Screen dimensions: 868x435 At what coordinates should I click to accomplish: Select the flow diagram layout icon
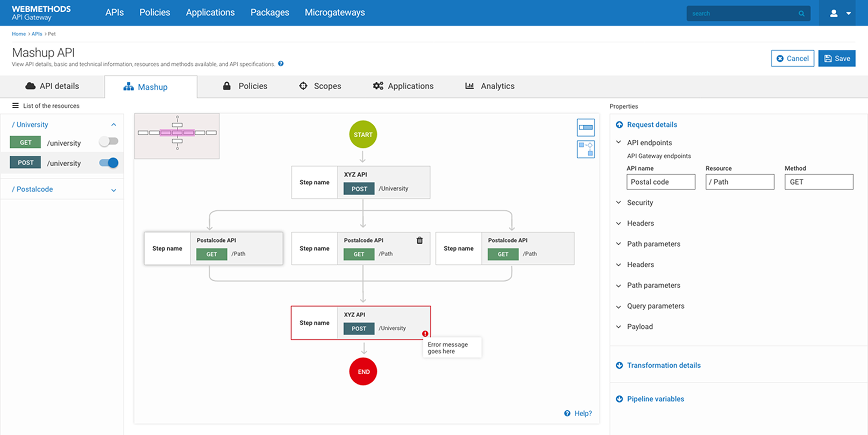tap(586, 149)
